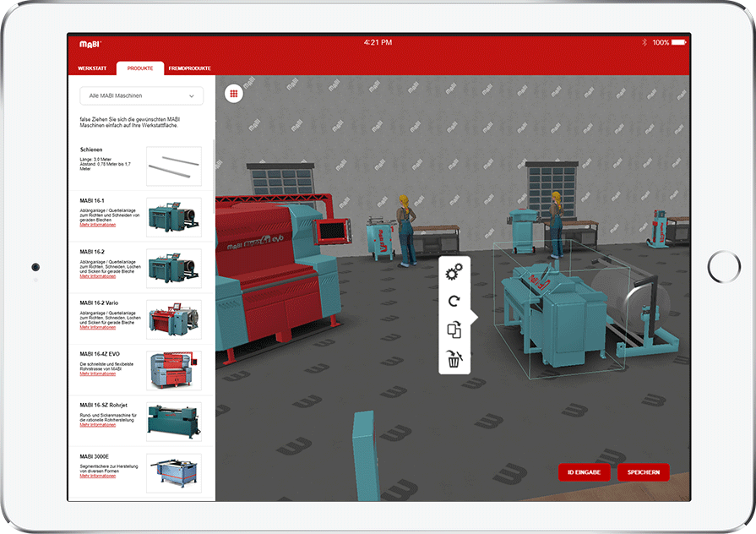The image size is (756, 534).
Task: Open settings with the gears icon
Action: (454, 272)
